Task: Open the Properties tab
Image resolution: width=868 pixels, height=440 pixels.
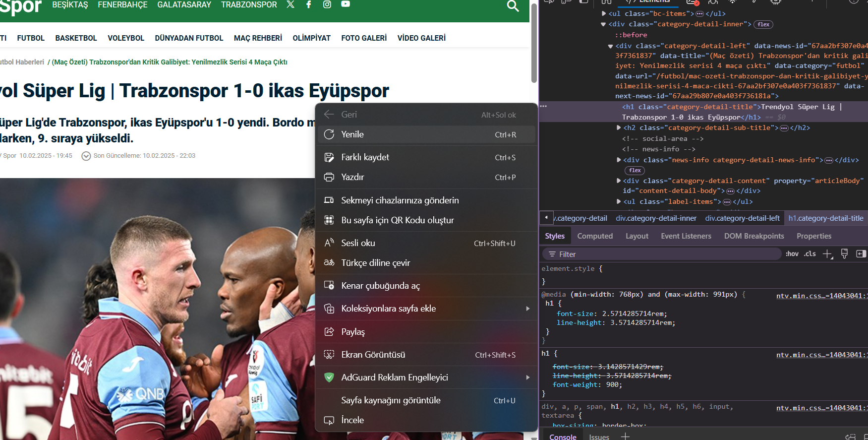Action: pyautogui.click(x=814, y=236)
